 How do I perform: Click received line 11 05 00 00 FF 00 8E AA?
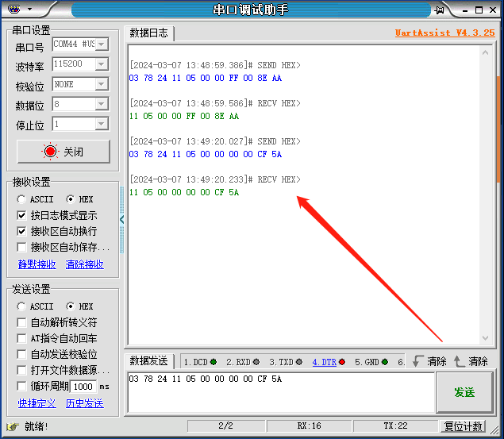(184, 116)
